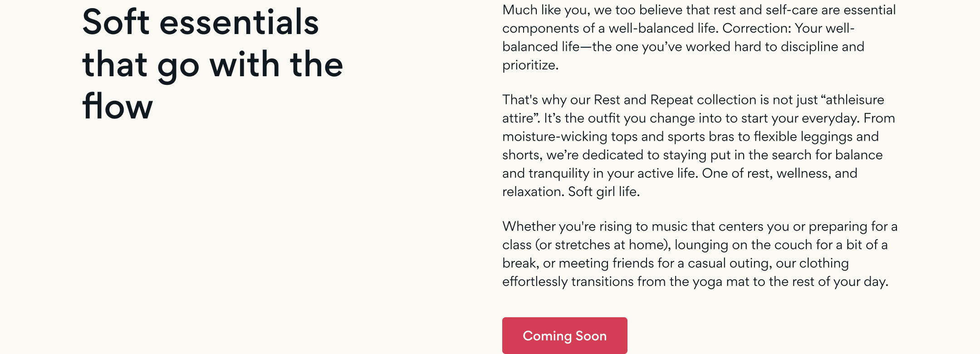Click "that go with the" heading line
This screenshot has width=980, height=354.
coord(212,64)
